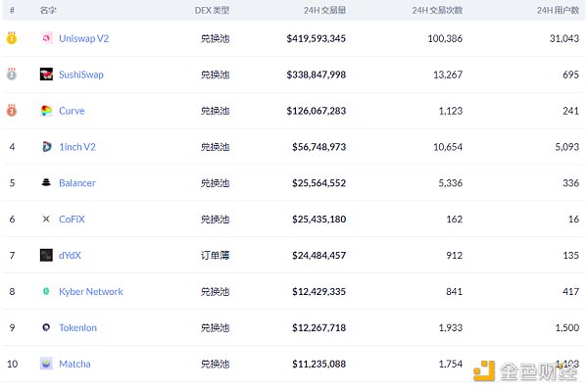Open the SushiSwap name link
This screenshot has height=392, width=588.
click(x=80, y=74)
